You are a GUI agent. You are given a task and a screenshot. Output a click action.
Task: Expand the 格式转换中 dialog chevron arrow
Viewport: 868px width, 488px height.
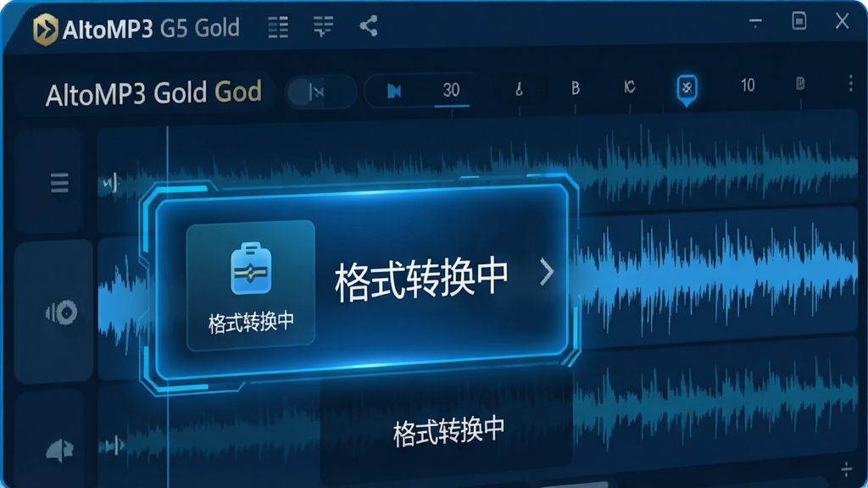point(547,273)
